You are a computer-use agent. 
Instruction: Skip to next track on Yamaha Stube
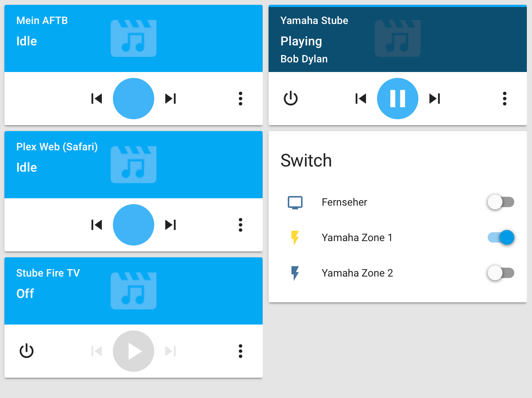[435, 99]
